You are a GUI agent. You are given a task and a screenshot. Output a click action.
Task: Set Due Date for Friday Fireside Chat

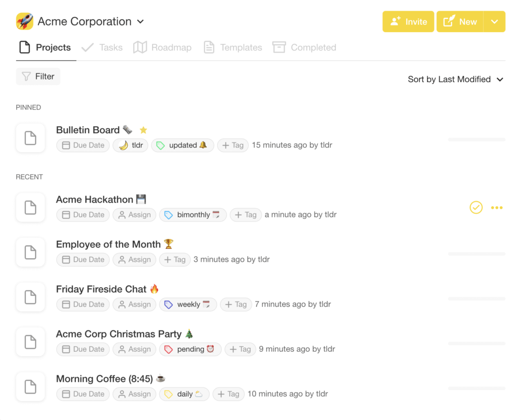pyautogui.click(x=83, y=304)
